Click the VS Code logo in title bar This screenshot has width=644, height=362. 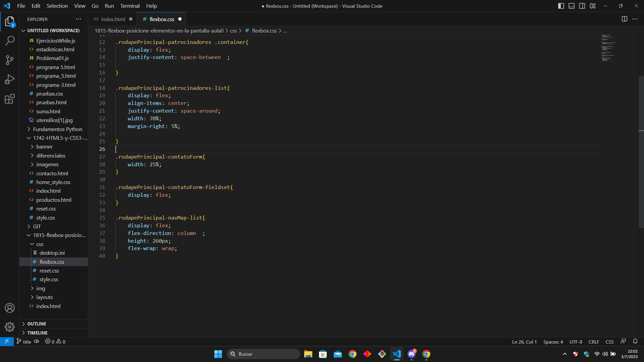pos(7,6)
